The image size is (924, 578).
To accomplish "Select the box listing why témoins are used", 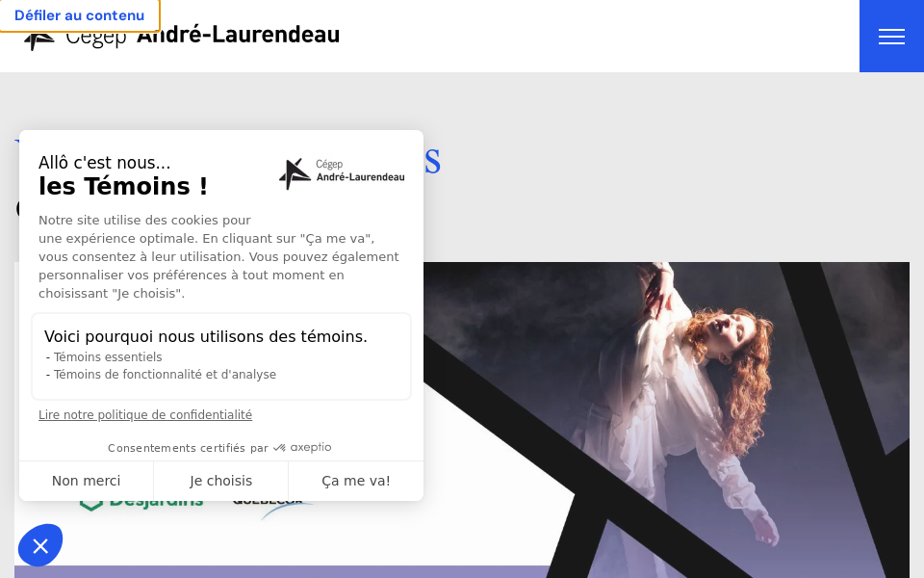I will tap(220, 355).
